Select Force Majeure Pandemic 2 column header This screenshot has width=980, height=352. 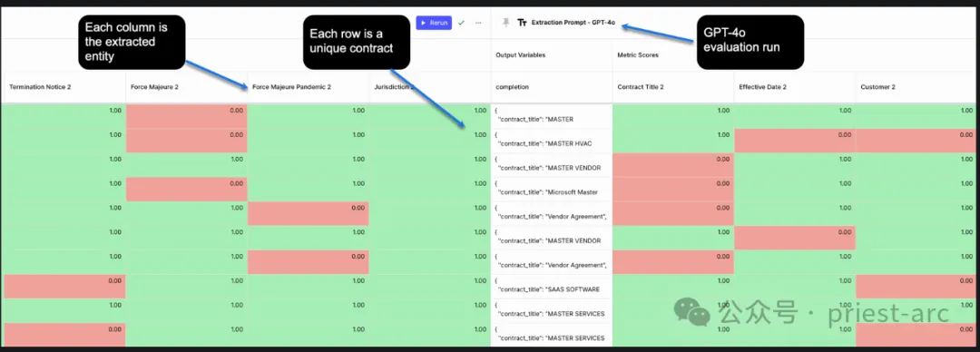click(292, 87)
